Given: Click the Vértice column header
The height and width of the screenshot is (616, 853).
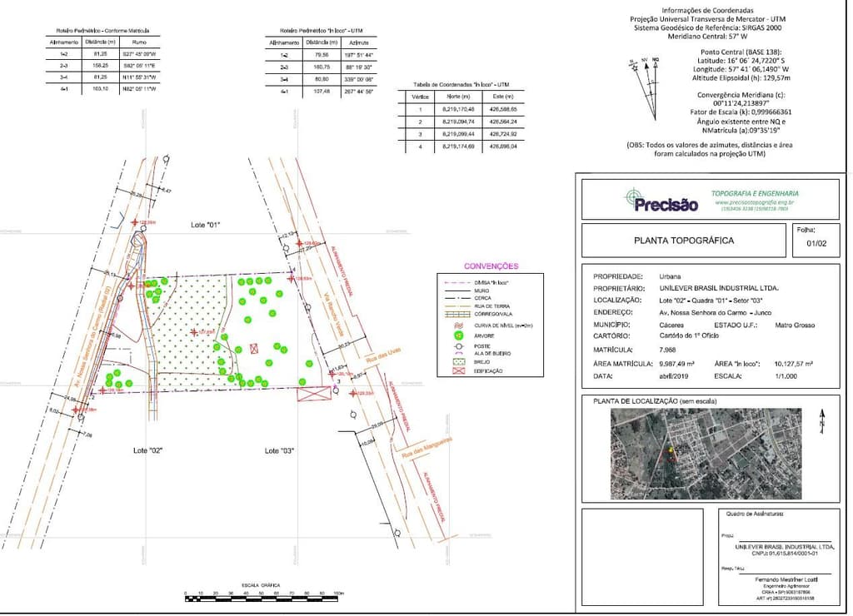Looking at the screenshot, I should 420,97.
